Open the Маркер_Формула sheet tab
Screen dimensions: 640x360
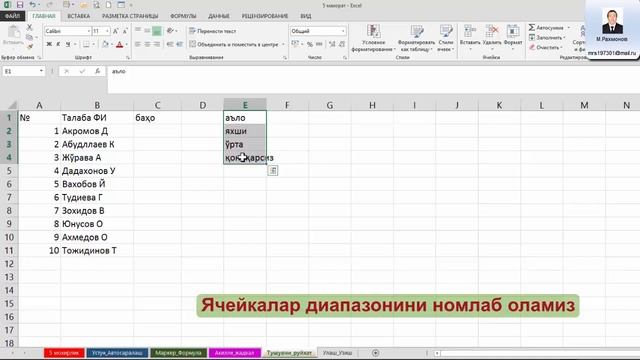click(x=178, y=353)
